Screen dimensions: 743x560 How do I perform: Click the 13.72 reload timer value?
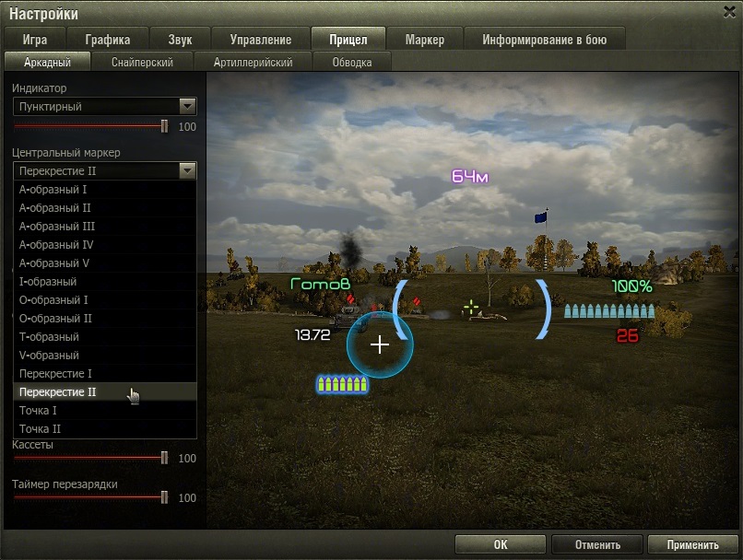click(x=313, y=335)
